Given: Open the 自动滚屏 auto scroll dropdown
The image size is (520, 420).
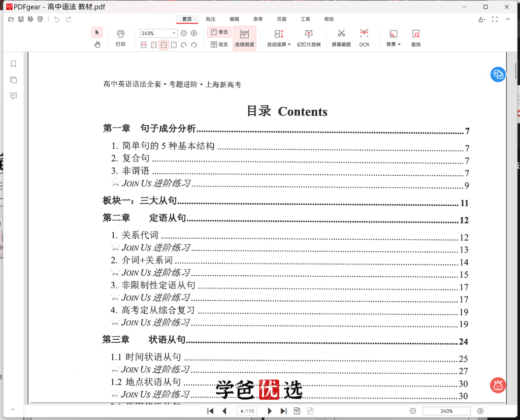Looking at the screenshot, I should coord(279,38).
